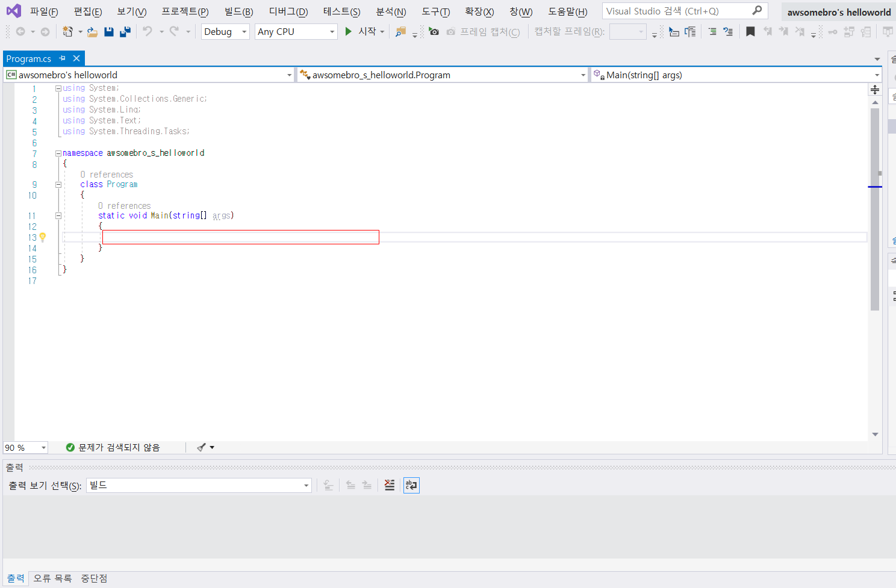Click the 0 references link above class Program
This screenshot has height=588, width=896.
[107, 175]
